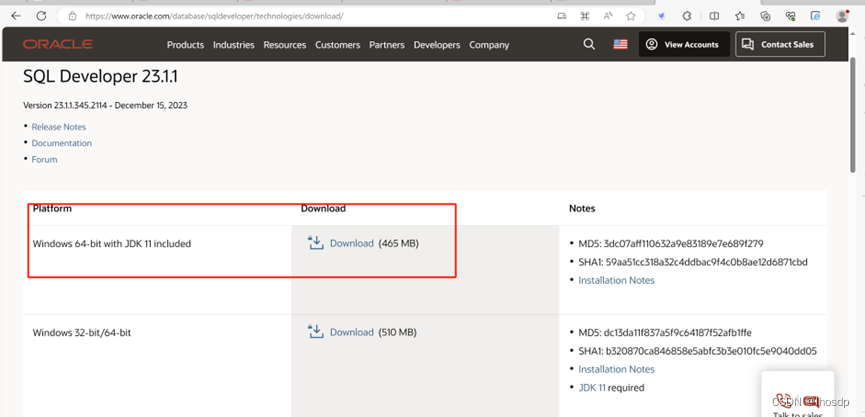The image size is (865, 417).
Task: Start Read aloud from the address bar
Action: pyautogui.click(x=608, y=16)
